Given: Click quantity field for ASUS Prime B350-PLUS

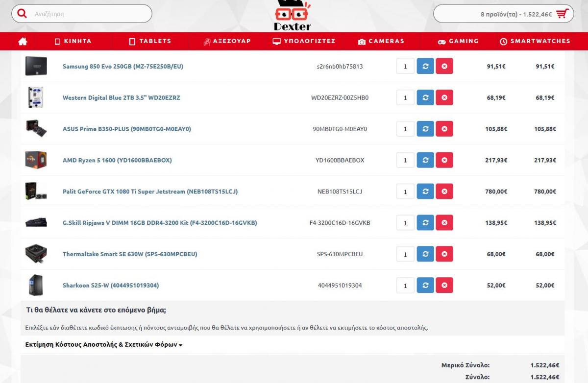Looking at the screenshot, I should pos(405,129).
